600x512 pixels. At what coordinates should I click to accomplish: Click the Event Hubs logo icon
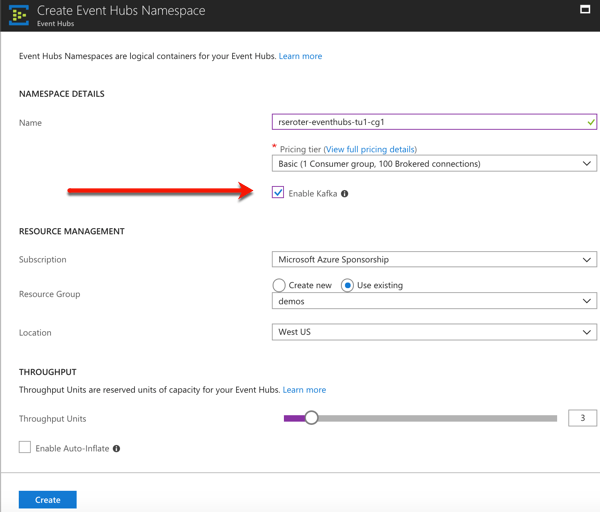click(19, 15)
